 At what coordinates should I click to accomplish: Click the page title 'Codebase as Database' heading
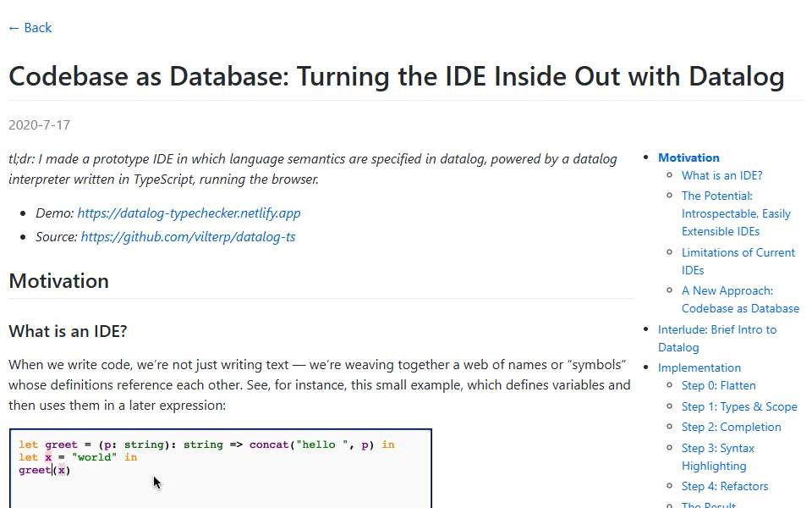tap(397, 76)
